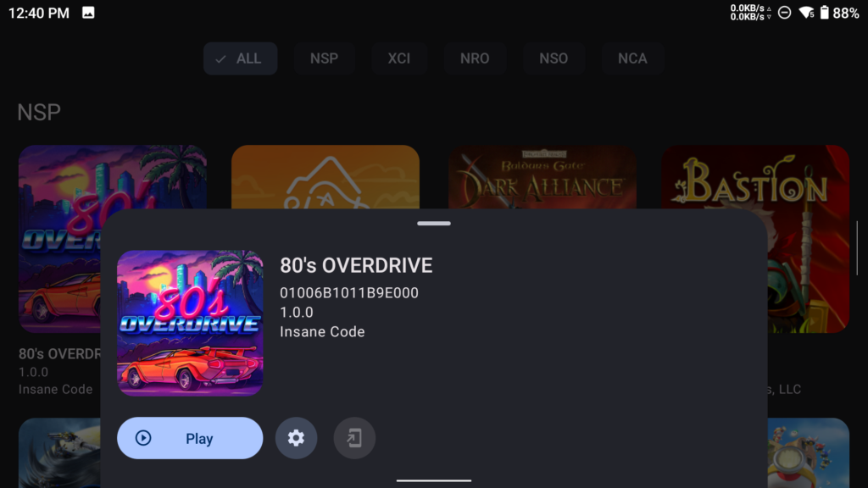Tap the do-not-disturb status icon

click(x=784, y=12)
